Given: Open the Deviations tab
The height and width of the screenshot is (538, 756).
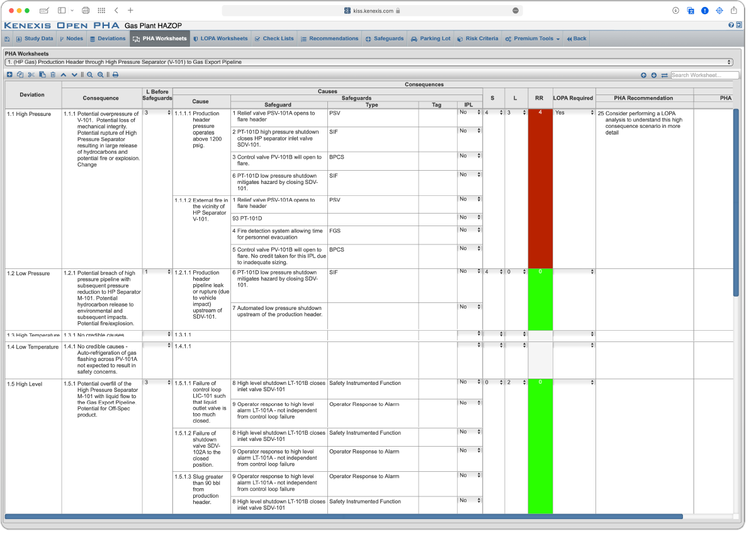Looking at the screenshot, I should coord(108,38).
